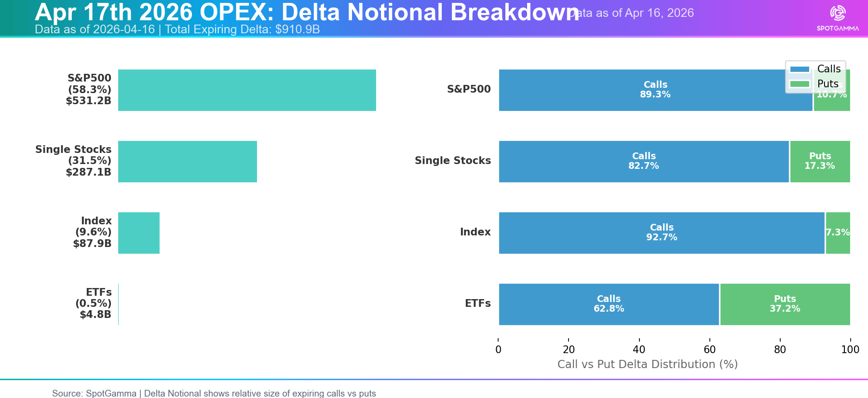Select the S&P500 teal delta notional bar

(x=247, y=90)
